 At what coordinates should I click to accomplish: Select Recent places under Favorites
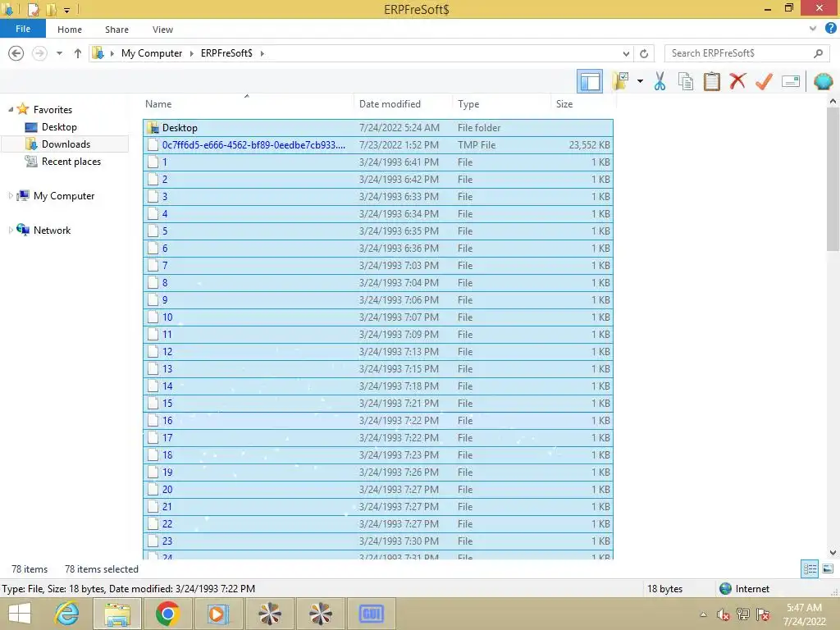(x=71, y=162)
